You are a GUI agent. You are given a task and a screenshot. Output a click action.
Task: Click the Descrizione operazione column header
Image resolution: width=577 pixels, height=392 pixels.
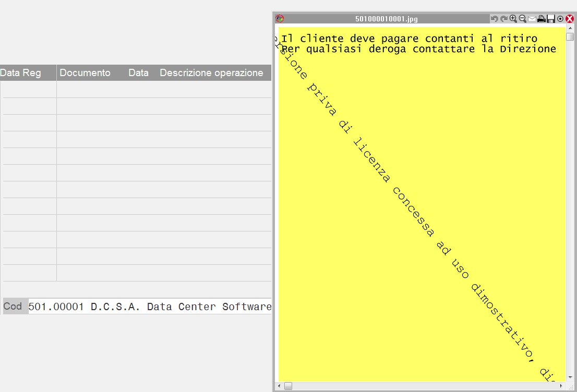[x=211, y=73]
